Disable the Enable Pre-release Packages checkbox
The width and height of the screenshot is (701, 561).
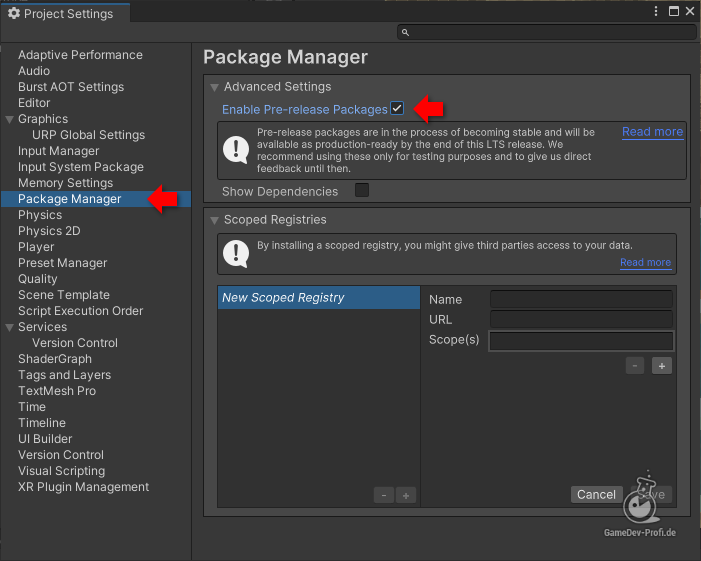point(397,109)
